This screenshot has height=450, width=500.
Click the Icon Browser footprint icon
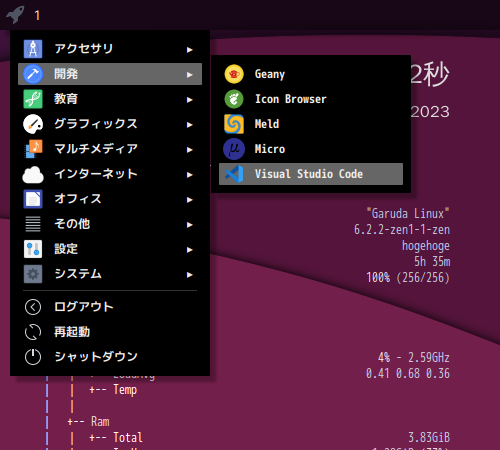click(234, 99)
